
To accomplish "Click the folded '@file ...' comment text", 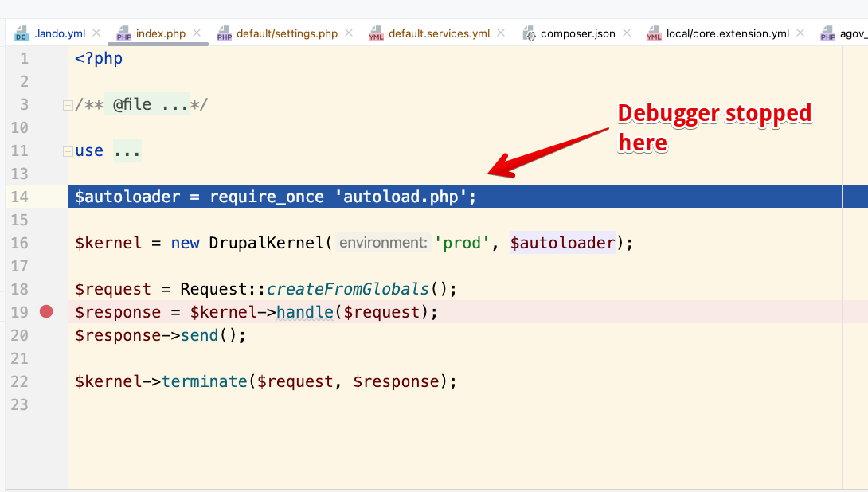I will tap(147, 104).
